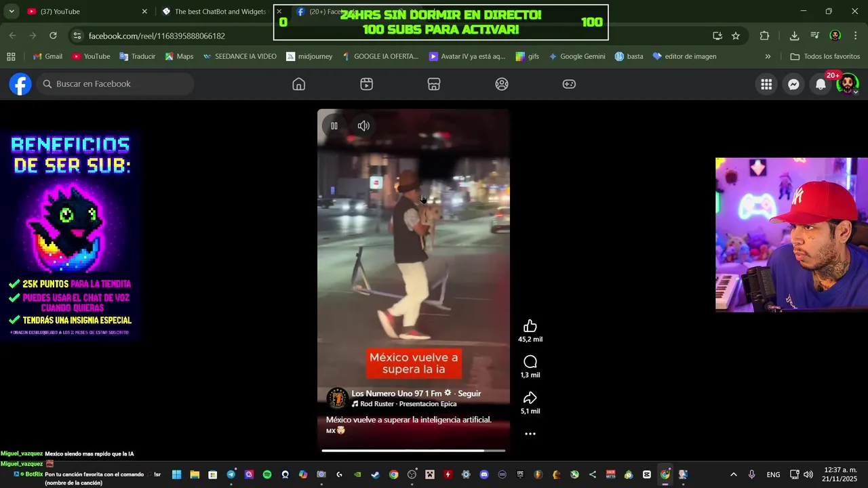Close the (37) YouTube tab
Screen dimensions: 868x488
tap(144, 12)
